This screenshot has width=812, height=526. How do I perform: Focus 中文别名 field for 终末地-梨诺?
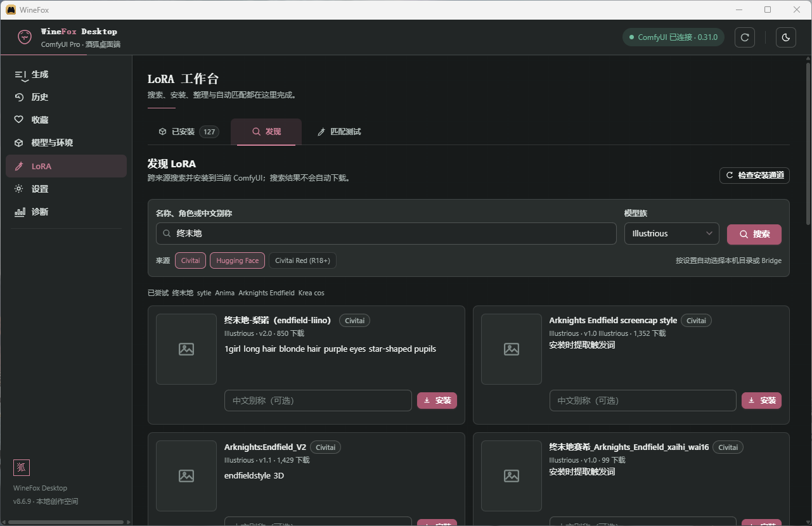coord(318,401)
